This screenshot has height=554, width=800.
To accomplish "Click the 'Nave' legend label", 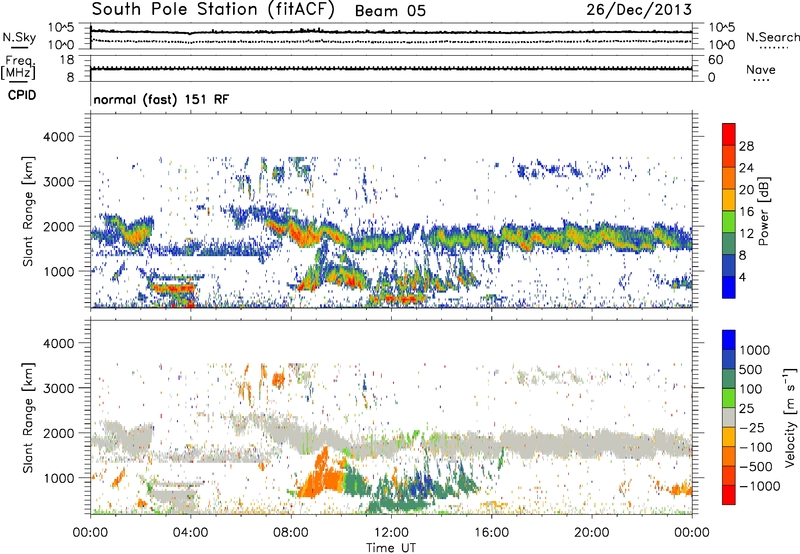I will [761, 70].
